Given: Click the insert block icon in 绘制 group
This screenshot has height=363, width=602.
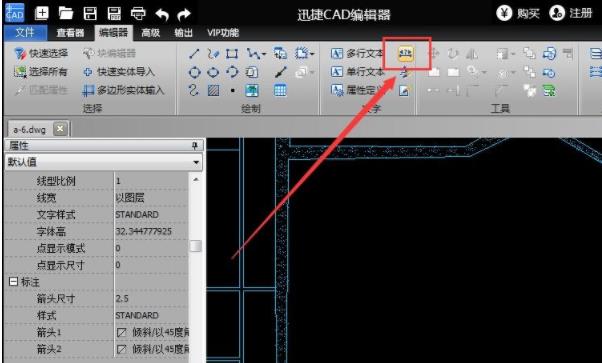Looking at the screenshot, I should [x=280, y=53].
